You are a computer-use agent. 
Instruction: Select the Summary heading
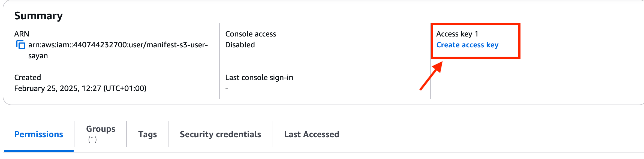38,15
